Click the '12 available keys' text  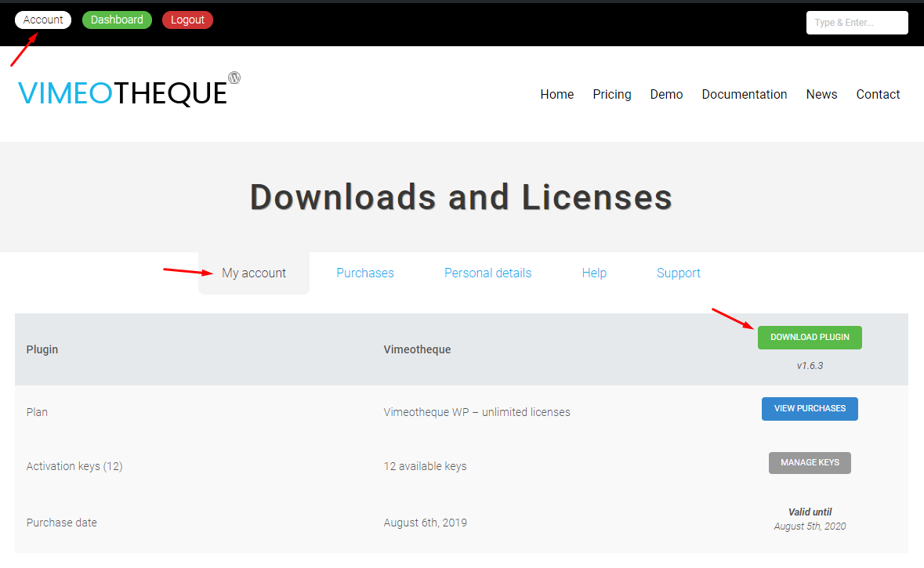(425, 466)
